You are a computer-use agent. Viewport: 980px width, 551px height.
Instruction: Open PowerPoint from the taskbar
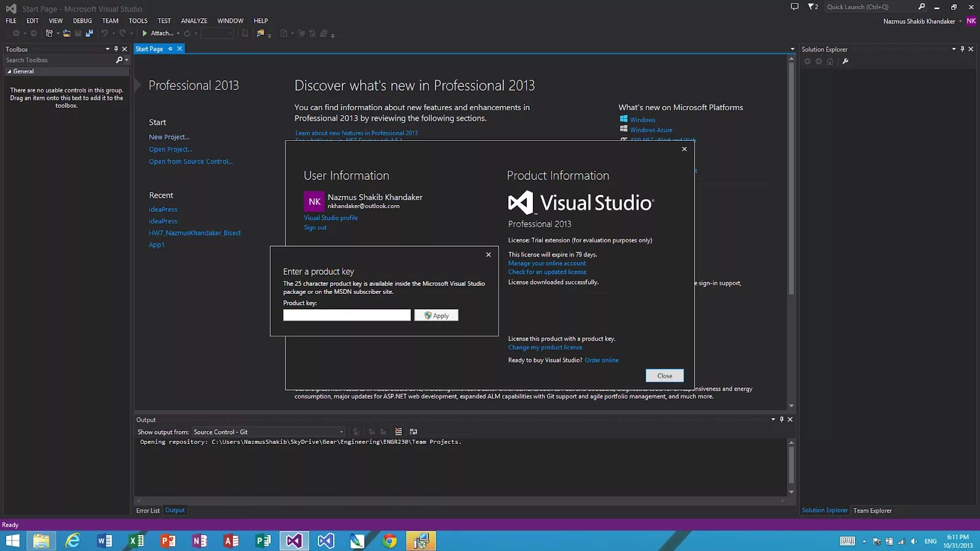click(168, 541)
